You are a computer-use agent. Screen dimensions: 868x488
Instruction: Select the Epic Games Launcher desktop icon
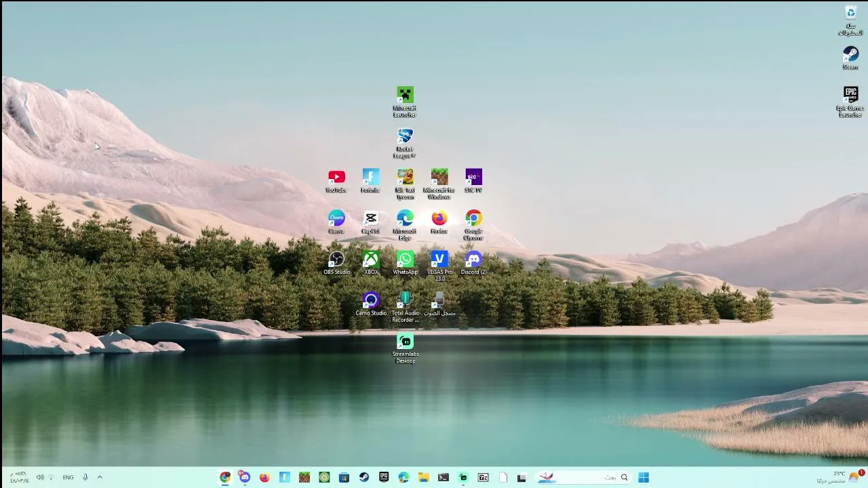click(850, 102)
